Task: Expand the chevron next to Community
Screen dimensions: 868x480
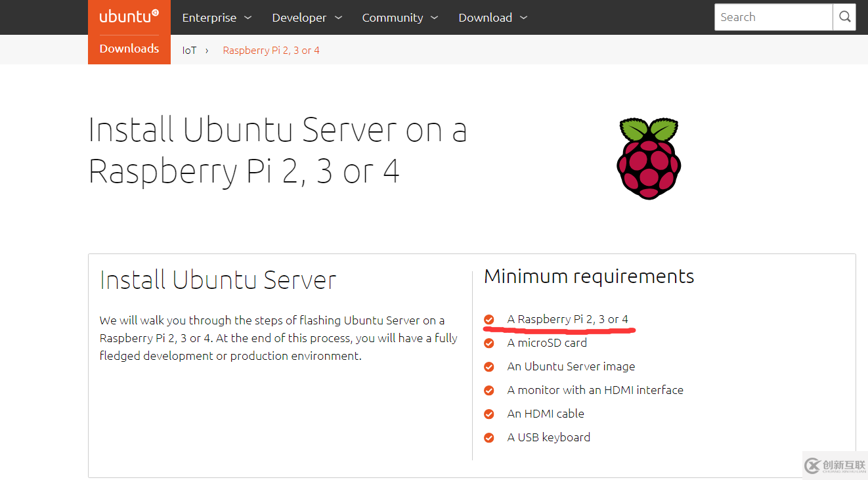Action: (x=434, y=18)
